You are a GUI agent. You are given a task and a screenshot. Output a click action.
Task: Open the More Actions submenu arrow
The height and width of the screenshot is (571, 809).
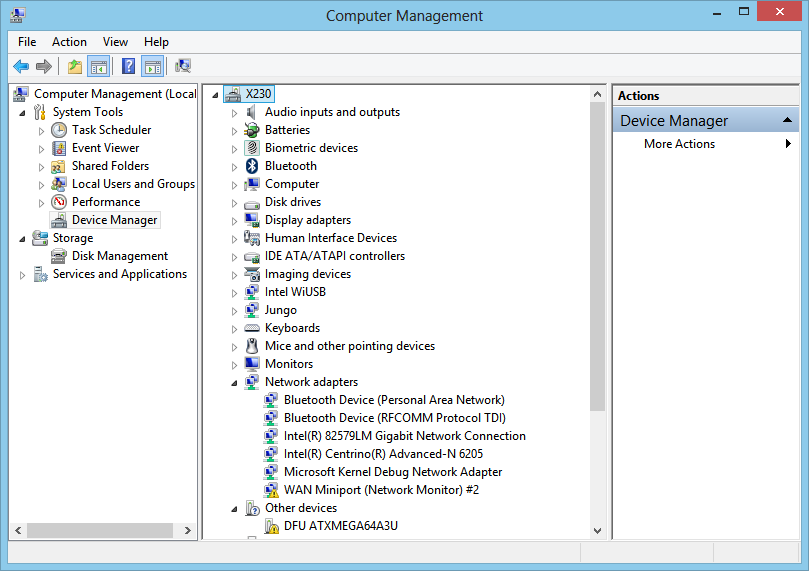(x=788, y=143)
